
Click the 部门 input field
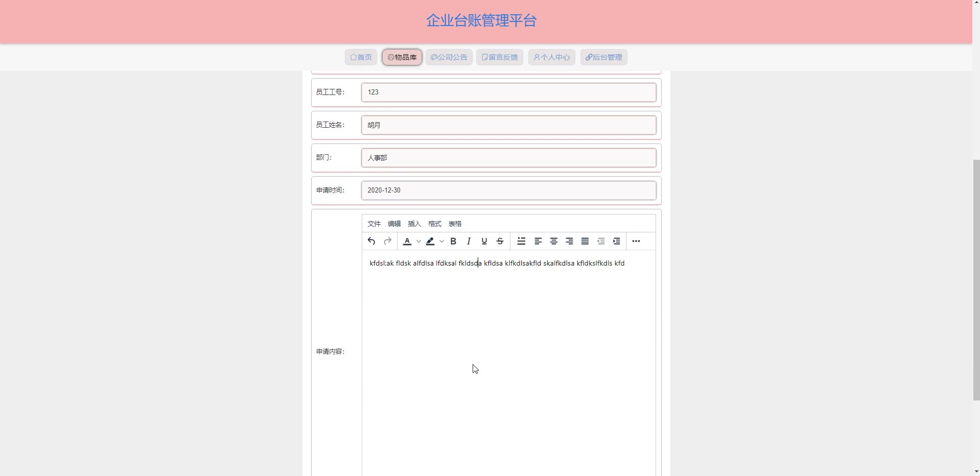[509, 158]
